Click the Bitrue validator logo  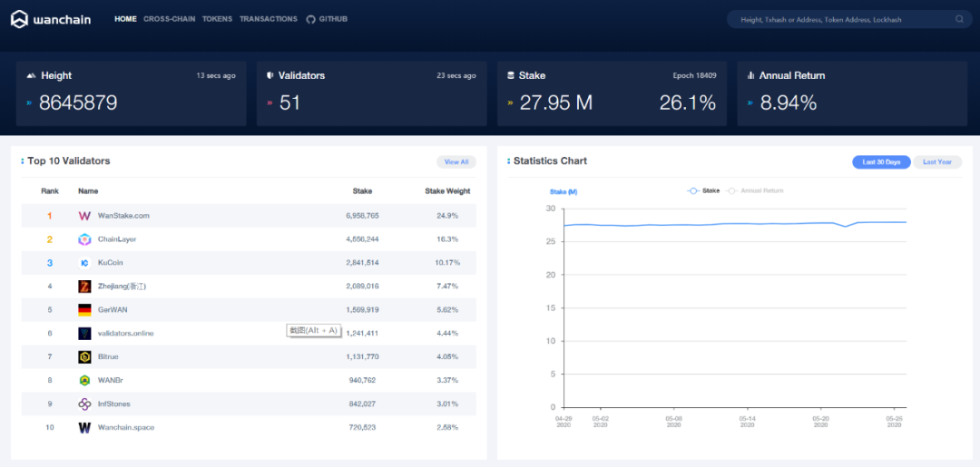(84, 356)
